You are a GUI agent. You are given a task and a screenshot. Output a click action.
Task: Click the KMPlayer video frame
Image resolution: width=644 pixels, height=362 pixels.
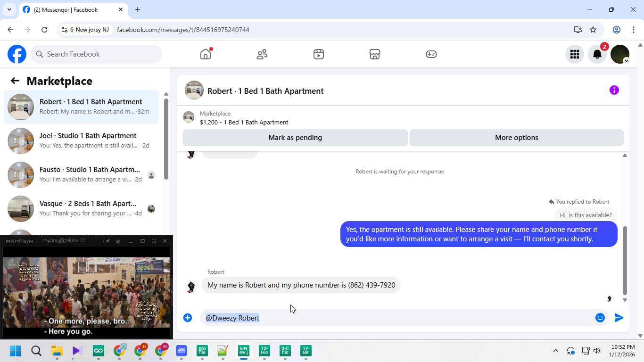coord(86,292)
